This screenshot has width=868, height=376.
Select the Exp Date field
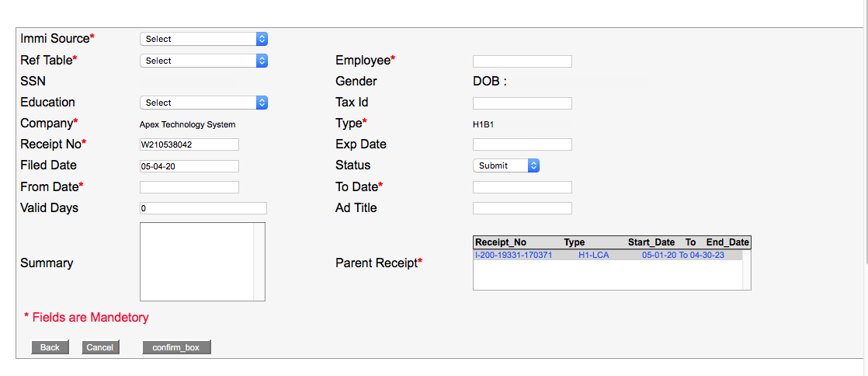pos(522,144)
